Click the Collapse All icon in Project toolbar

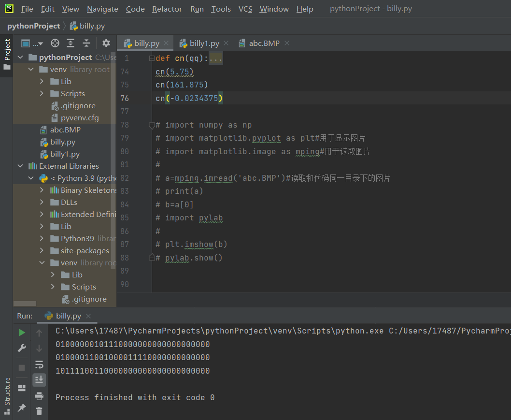(86, 43)
